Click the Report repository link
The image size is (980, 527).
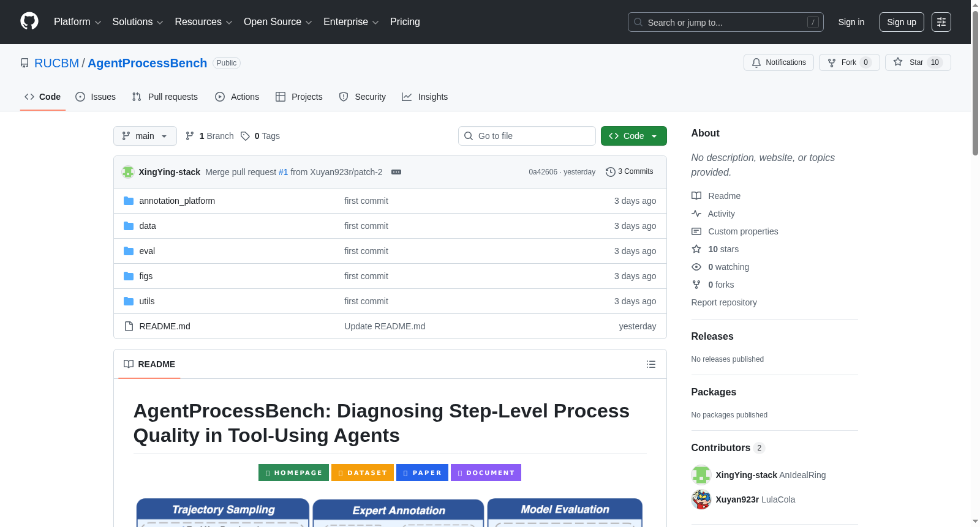pos(724,302)
